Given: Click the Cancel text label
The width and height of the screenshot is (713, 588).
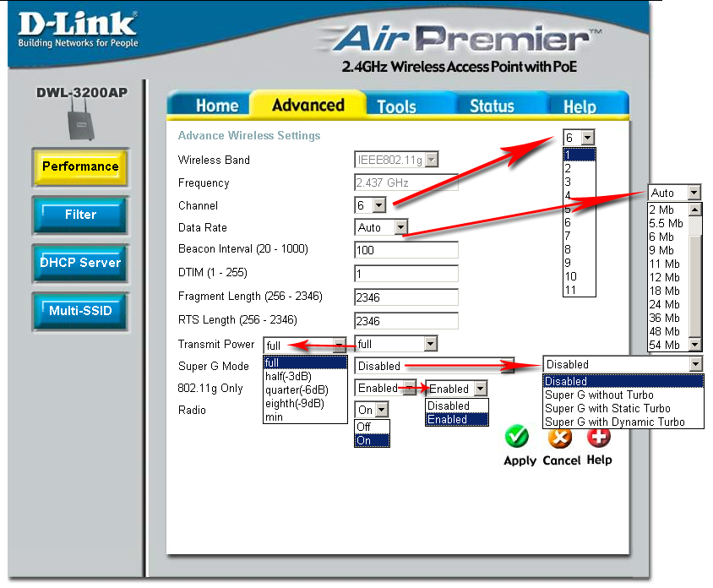Looking at the screenshot, I should (x=562, y=460).
